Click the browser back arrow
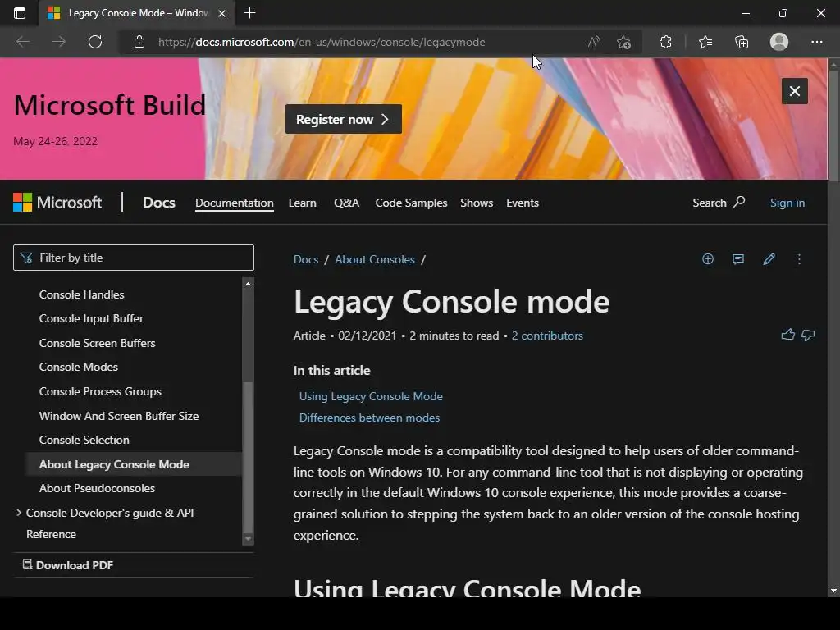 click(x=23, y=42)
